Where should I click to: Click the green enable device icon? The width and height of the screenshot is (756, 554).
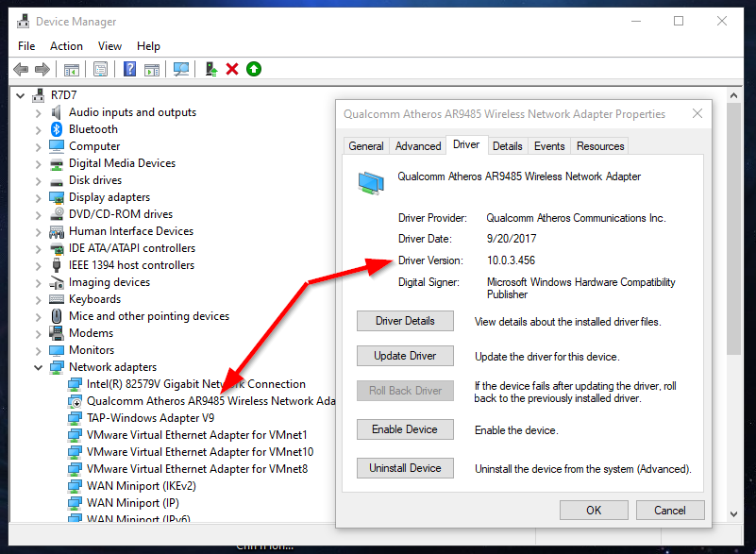coord(254,70)
